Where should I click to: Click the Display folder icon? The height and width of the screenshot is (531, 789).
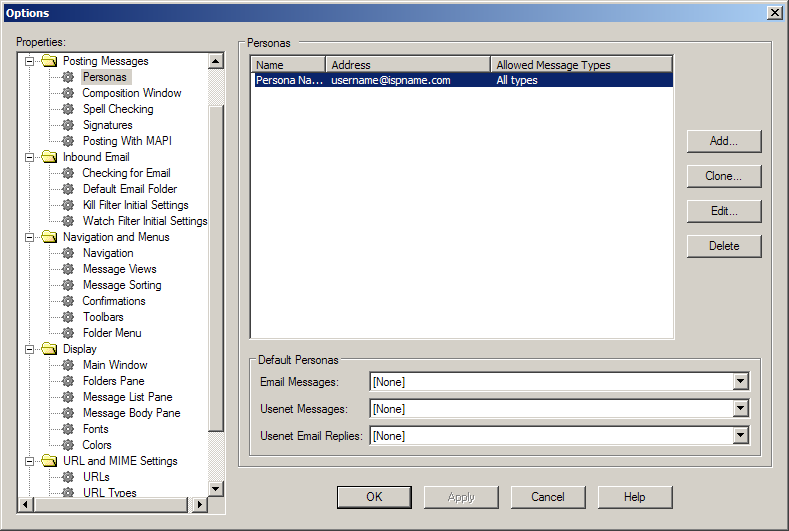(x=49, y=349)
